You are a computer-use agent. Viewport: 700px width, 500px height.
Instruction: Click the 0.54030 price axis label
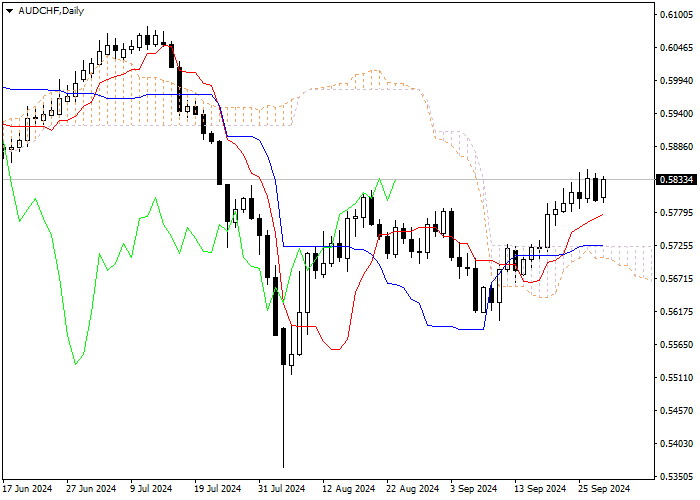pyautogui.click(x=676, y=444)
